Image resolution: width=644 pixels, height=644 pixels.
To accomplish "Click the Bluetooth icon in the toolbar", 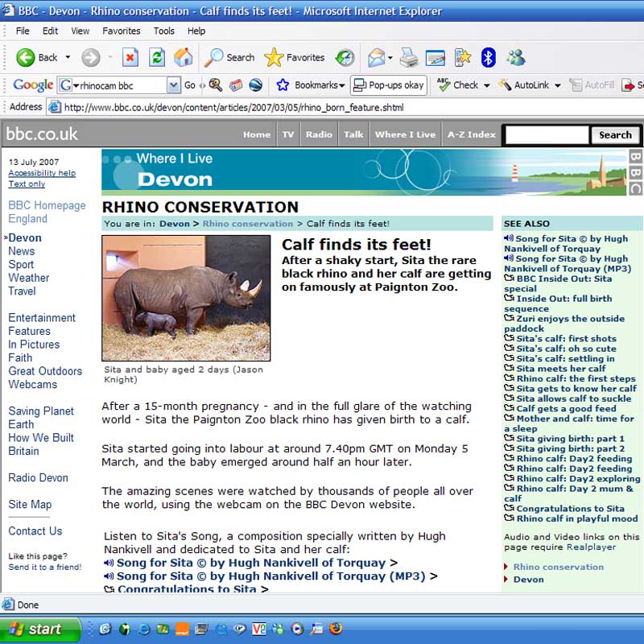I will tap(488, 57).
